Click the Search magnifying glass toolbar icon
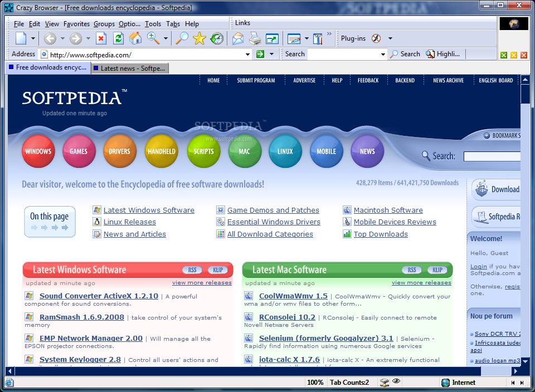The image size is (535, 392). [x=182, y=38]
